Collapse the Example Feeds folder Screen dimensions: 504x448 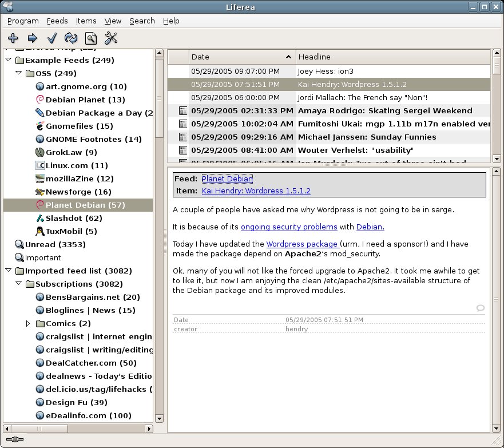(x=9, y=60)
